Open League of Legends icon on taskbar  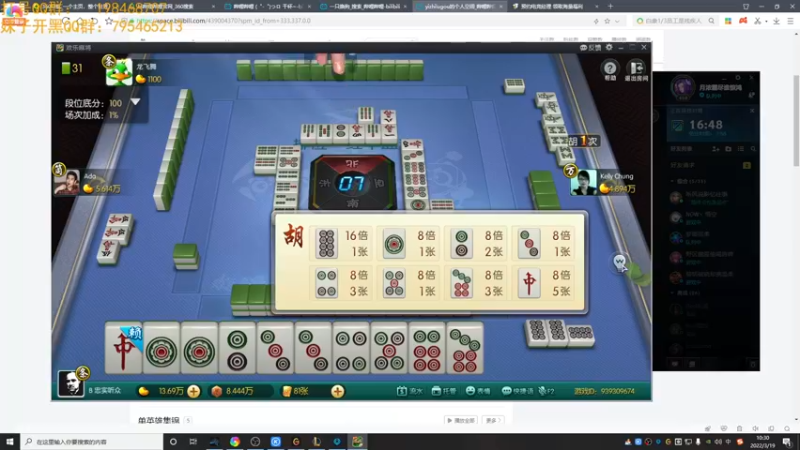316,442
